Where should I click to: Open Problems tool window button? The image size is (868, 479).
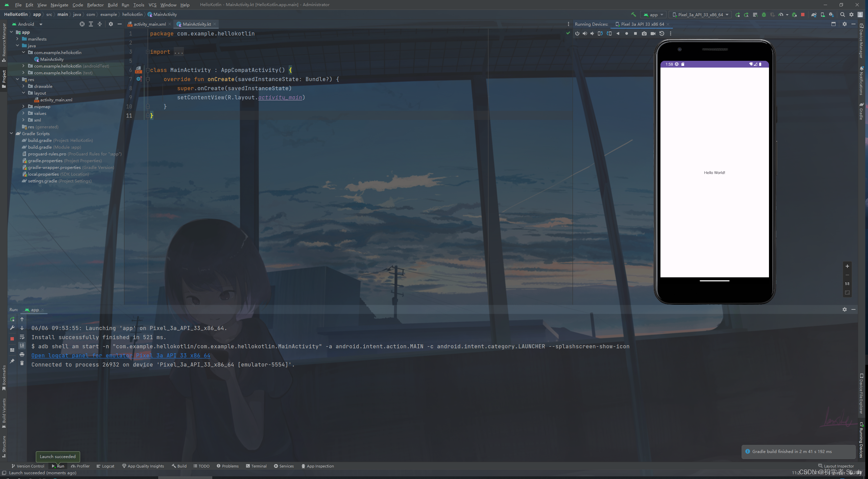point(228,466)
